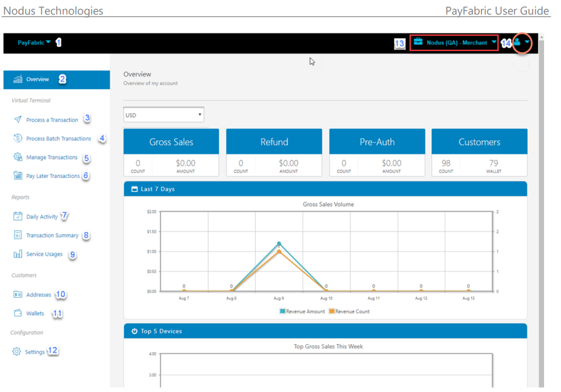Click the paper plane Process a Transaction icon
The width and height of the screenshot is (561, 392).
coord(18,120)
